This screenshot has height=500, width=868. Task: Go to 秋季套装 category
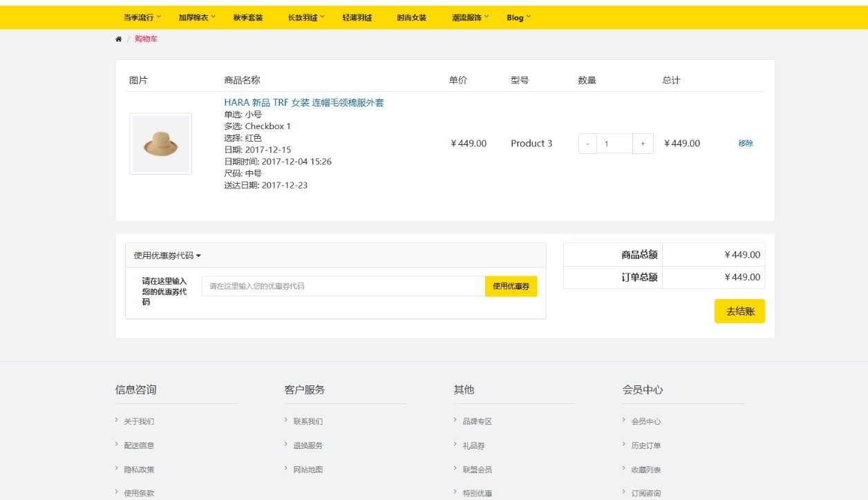point(247,17)
